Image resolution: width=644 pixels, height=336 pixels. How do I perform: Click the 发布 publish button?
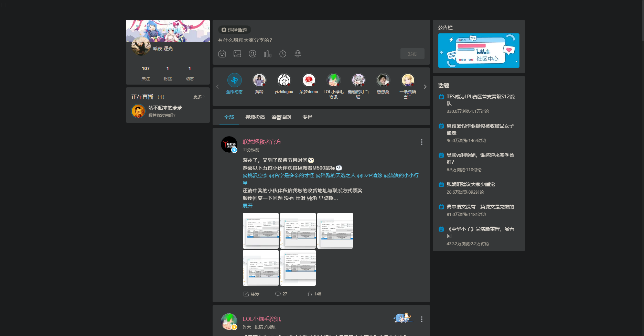click(x=412, y=54)
